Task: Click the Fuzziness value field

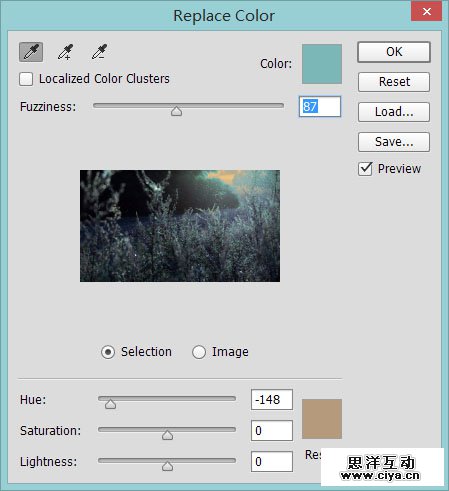Action: coord(320,107)
